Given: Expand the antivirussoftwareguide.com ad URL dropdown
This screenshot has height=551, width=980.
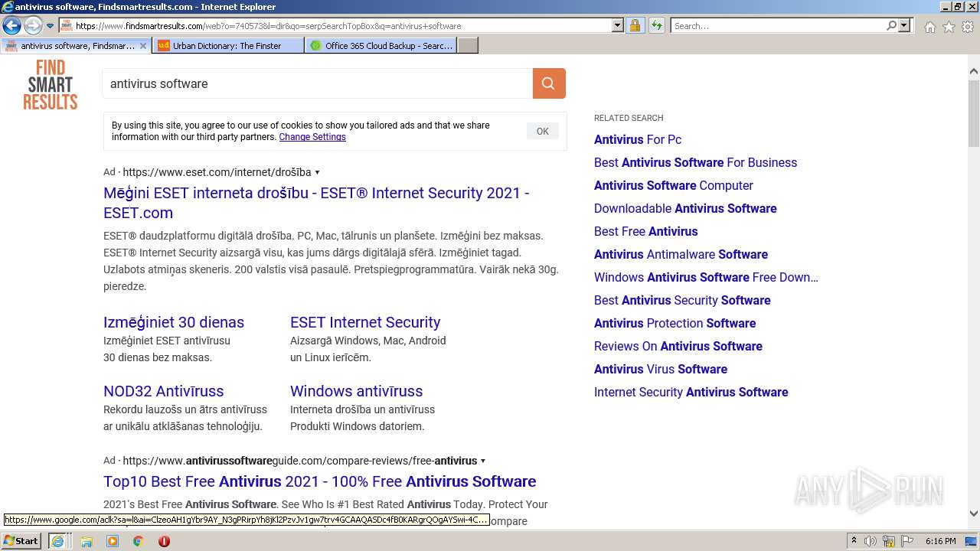Looking at the screenshot, I should click(x=483, y=461).
